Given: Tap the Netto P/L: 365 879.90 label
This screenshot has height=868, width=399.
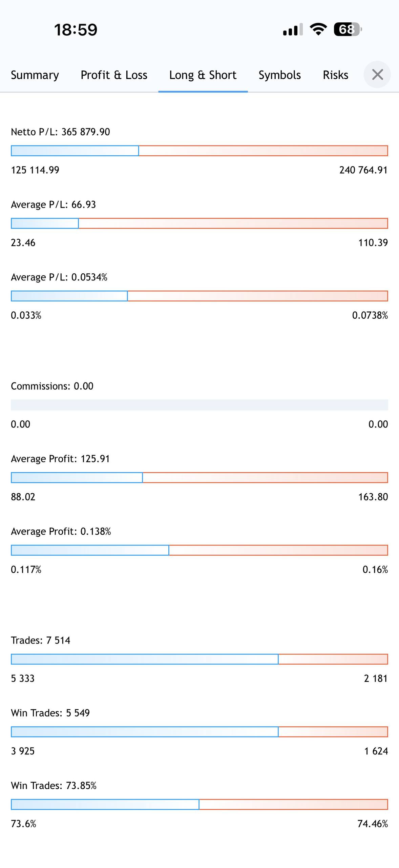Looking at the screenshot, I should pyautogui.click(x=60, y=132).
